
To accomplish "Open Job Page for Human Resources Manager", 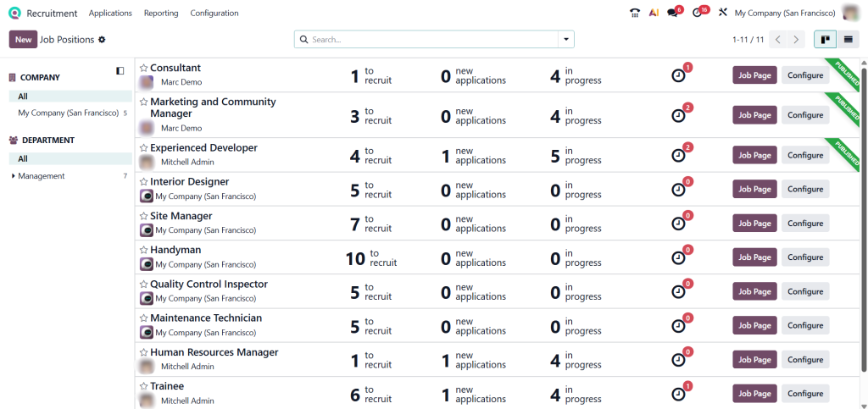I will [754, 359].
